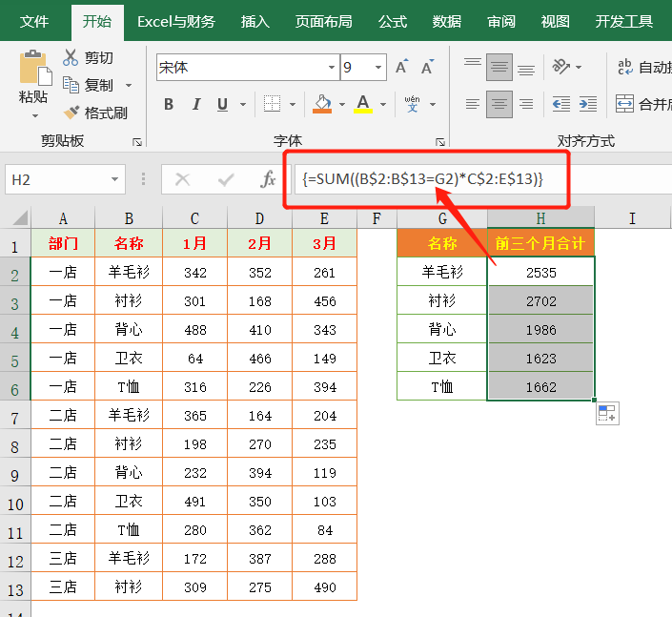Click the Cut (剪切) scissors icon
Screen dimensions: 672x617
point(71,58)
